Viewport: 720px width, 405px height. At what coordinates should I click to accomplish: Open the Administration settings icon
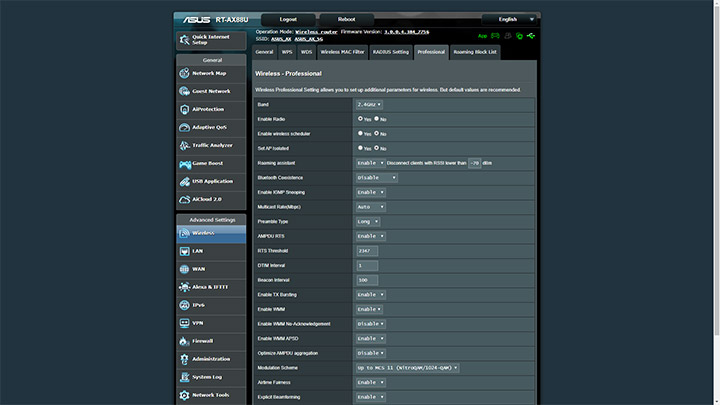tap(185, 359)
